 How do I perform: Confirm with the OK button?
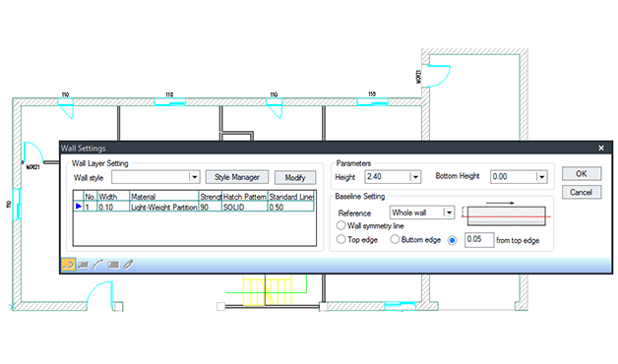(582, 174)
